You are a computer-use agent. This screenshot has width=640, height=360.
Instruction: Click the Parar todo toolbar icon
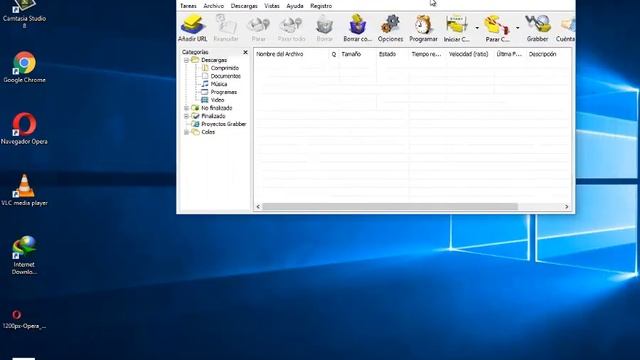pyautogui.click(x=291, y=28)
